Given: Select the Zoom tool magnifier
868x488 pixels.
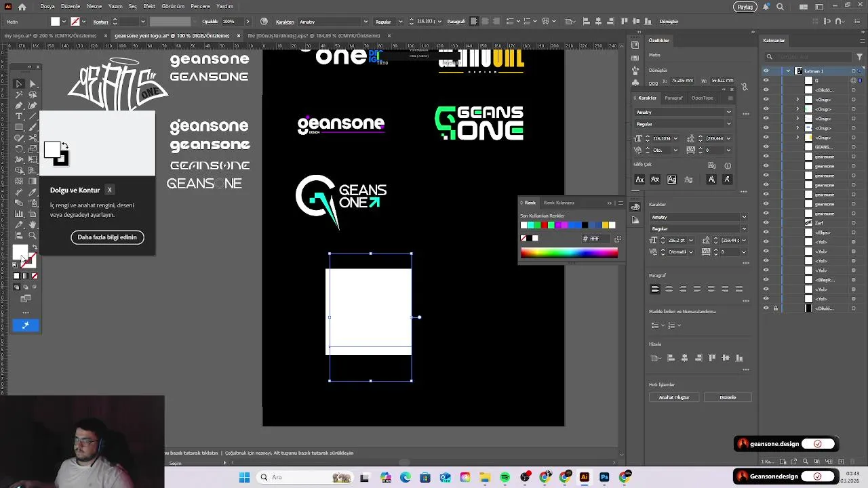Looking at the screenshot, I should point(33,236).
